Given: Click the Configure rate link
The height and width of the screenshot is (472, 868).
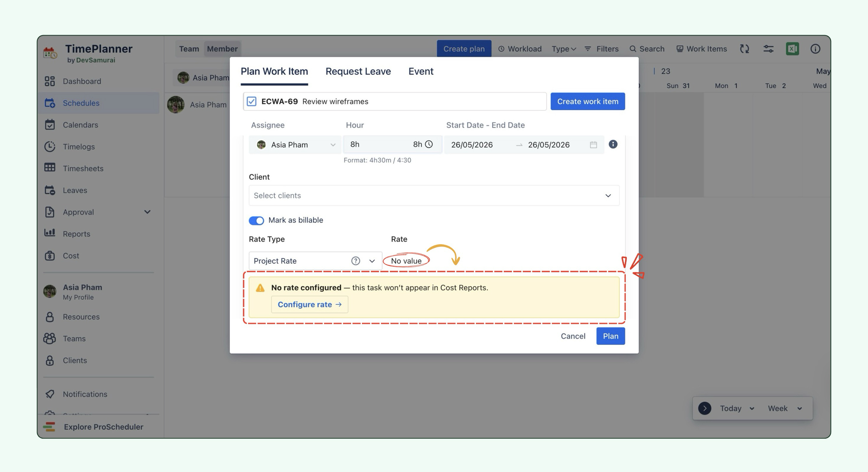Looking at the screenshot, I should coord(309,304).
